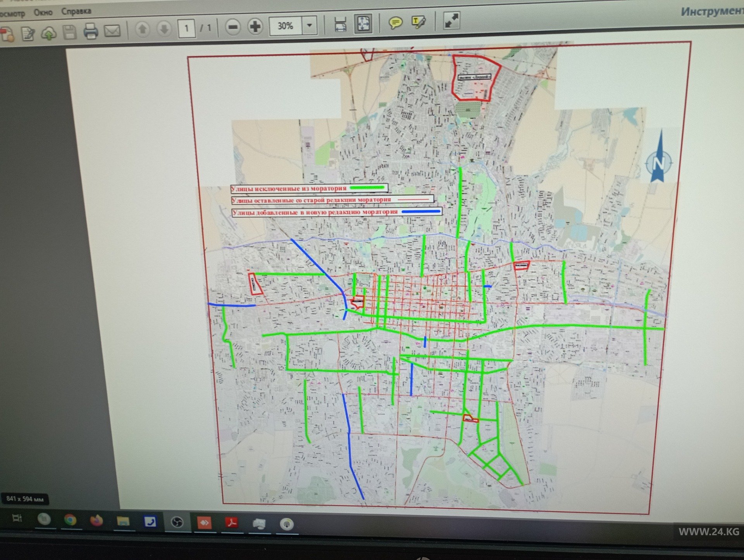Open Task View on the taskbar
This screenshot has width=744, height=560.
17,518
